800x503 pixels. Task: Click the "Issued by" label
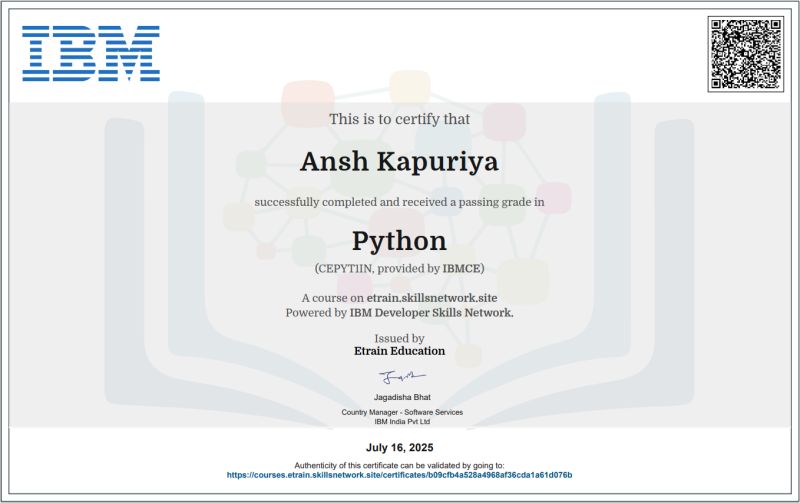coord(399,339)
